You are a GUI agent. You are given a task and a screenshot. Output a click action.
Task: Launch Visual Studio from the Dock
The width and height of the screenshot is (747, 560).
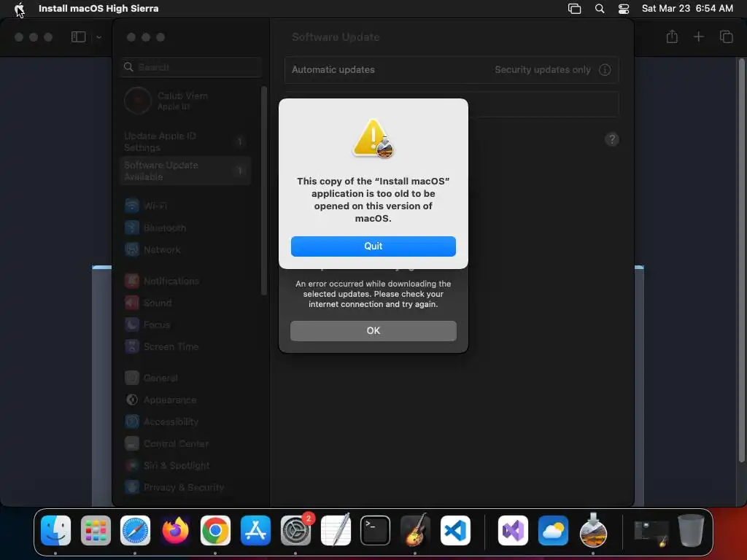pos(513,531)
